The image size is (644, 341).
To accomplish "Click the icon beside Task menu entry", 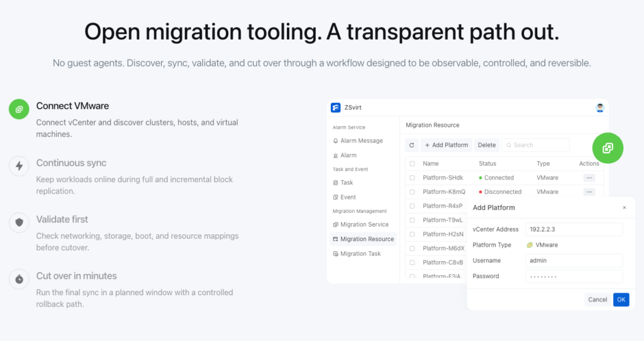I will click(336, 183).
